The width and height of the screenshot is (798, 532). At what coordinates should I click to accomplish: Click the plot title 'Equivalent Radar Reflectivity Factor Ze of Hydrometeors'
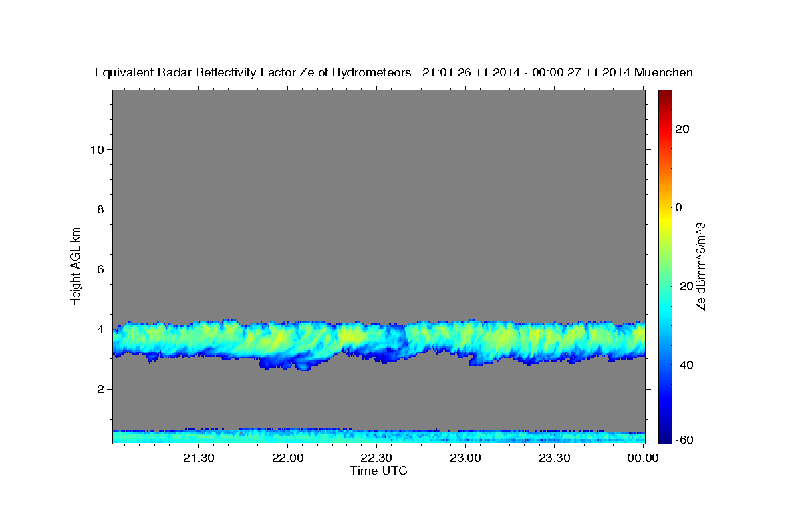pos(253,73)
